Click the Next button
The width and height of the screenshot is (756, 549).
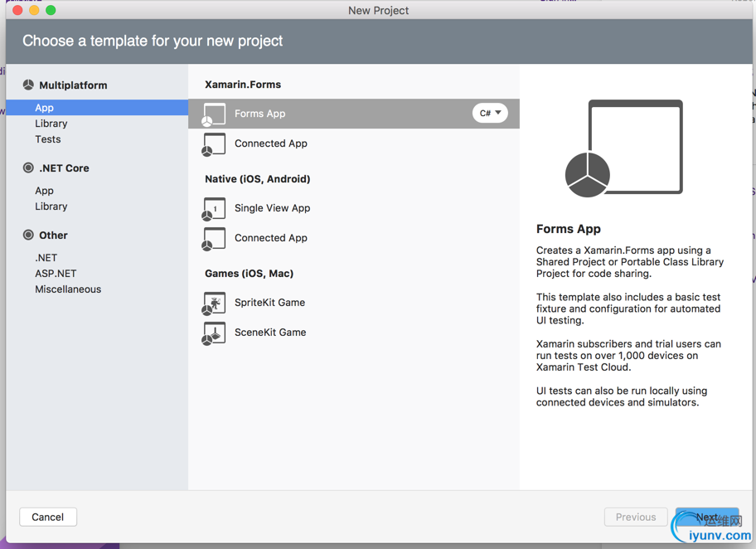[707, 517]
